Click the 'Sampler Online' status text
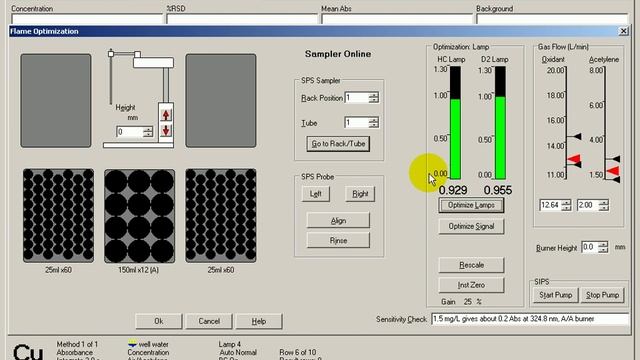640x360 pixels. pyautogui.click(x=338, y=54)
